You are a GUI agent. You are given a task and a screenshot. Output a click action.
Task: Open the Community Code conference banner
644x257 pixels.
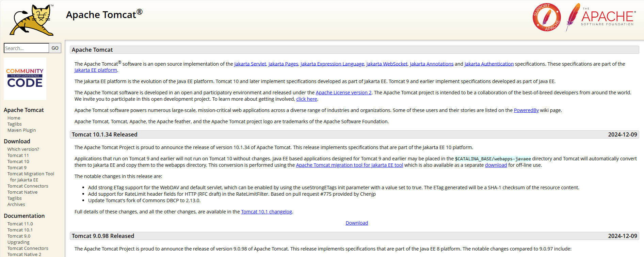(x=25, y=79)
